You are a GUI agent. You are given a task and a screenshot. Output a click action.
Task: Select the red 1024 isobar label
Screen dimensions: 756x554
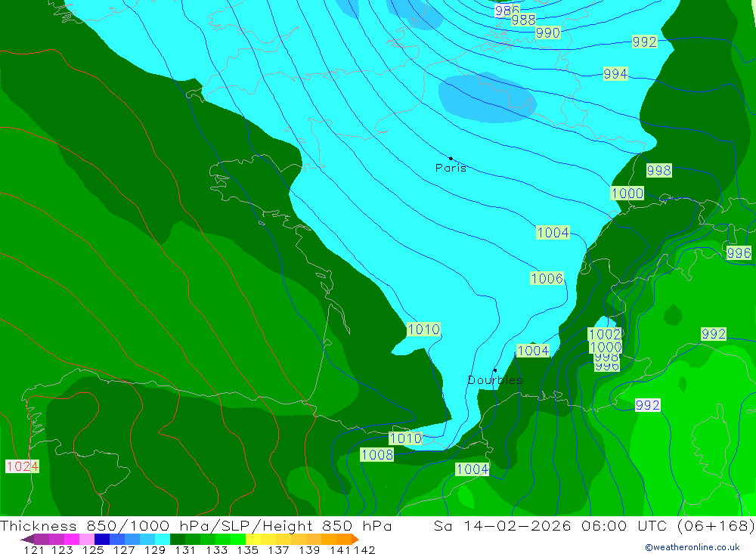(x=22, y=466)
